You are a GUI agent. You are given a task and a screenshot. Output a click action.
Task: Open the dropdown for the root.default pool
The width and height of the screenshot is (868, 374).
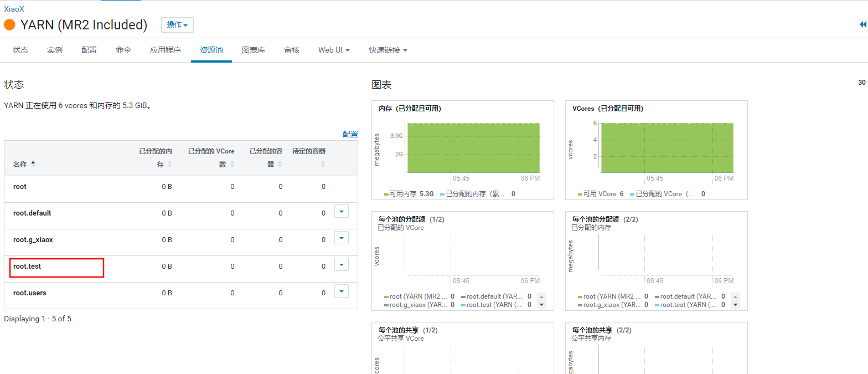[342, 211]
